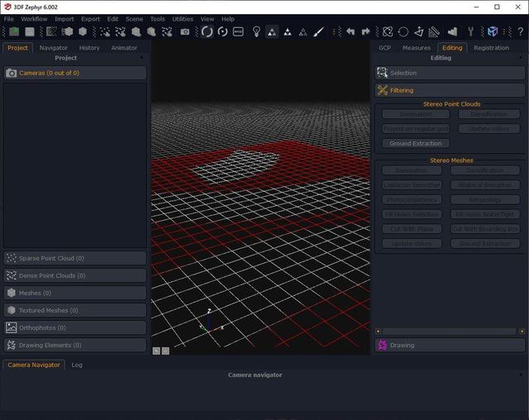This screenshot has height=420, width=529.
Task: Click the Ground Extraction button under Point Clouds
Action: (416, 143)
